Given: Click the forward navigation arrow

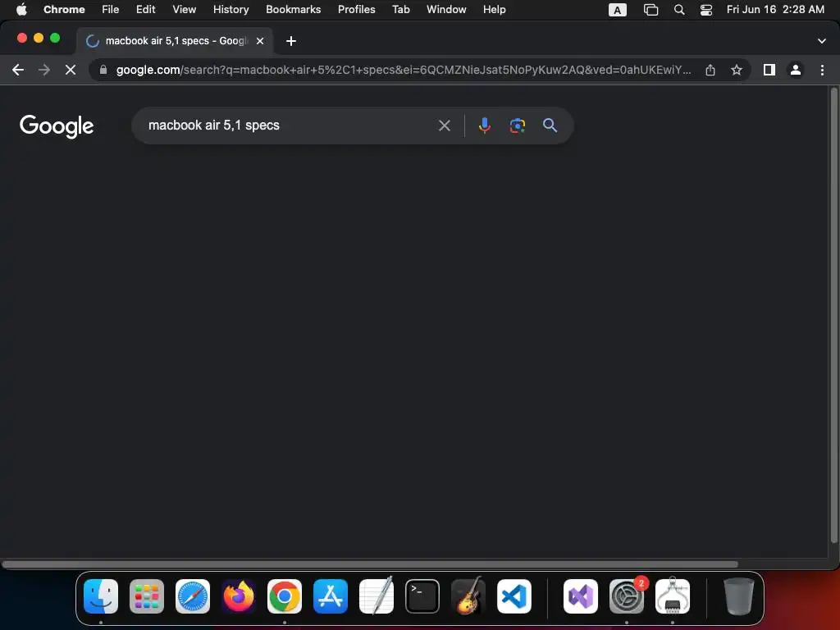Looking at the screenshot, I should point(44,70).
